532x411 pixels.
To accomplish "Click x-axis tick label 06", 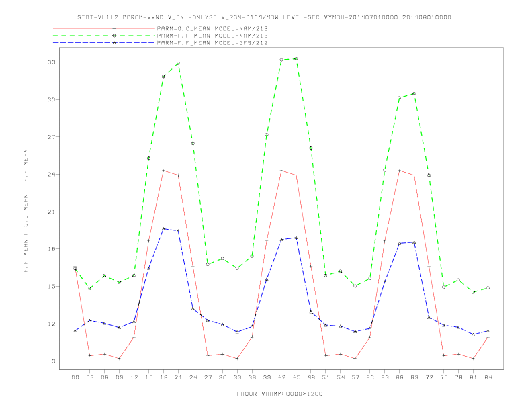I will coord(105,377).
